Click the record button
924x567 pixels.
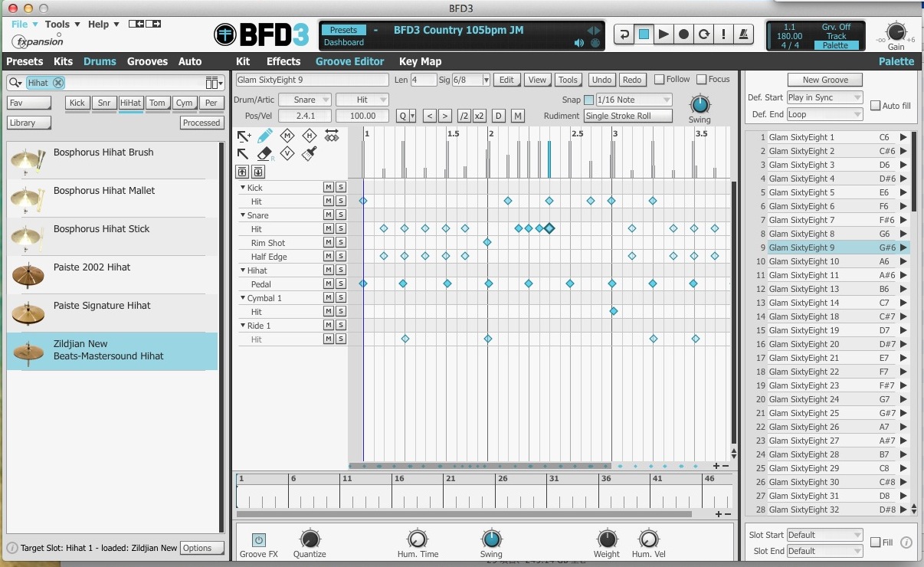(683, 34)
